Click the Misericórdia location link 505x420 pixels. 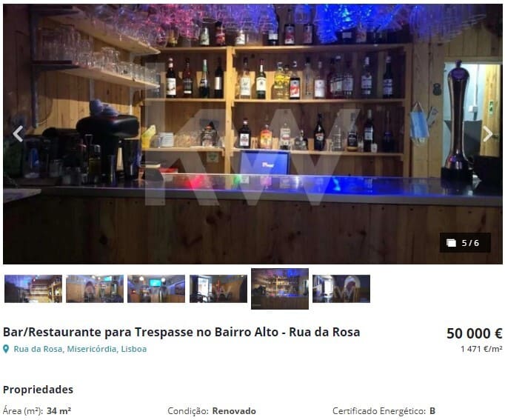[92, 349]
